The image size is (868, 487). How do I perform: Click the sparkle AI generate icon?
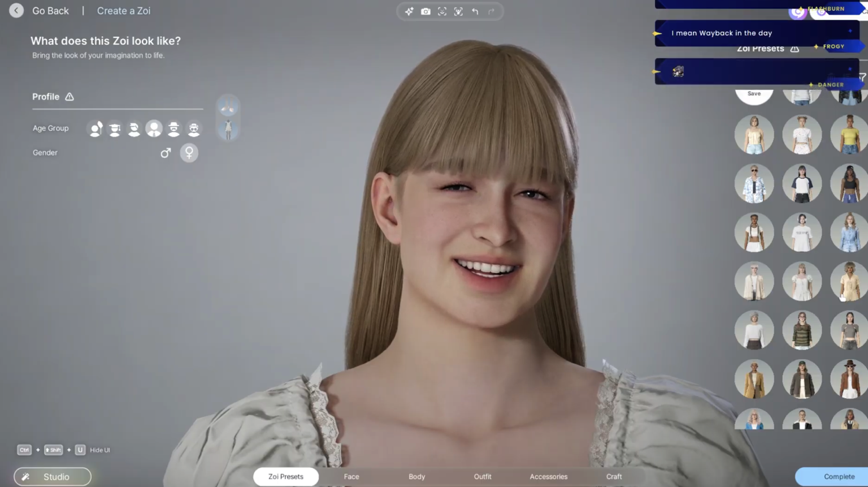click(x=409, y=11)
